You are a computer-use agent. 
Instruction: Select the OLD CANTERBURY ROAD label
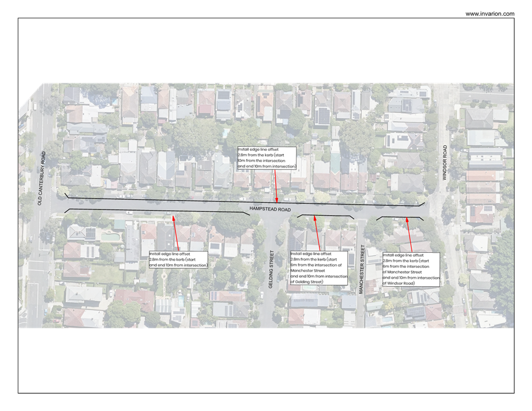[x=40, y=178]
